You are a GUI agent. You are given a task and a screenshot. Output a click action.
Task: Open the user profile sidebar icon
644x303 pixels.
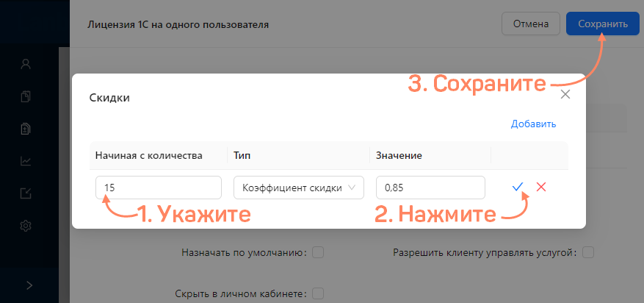point(26,64)
